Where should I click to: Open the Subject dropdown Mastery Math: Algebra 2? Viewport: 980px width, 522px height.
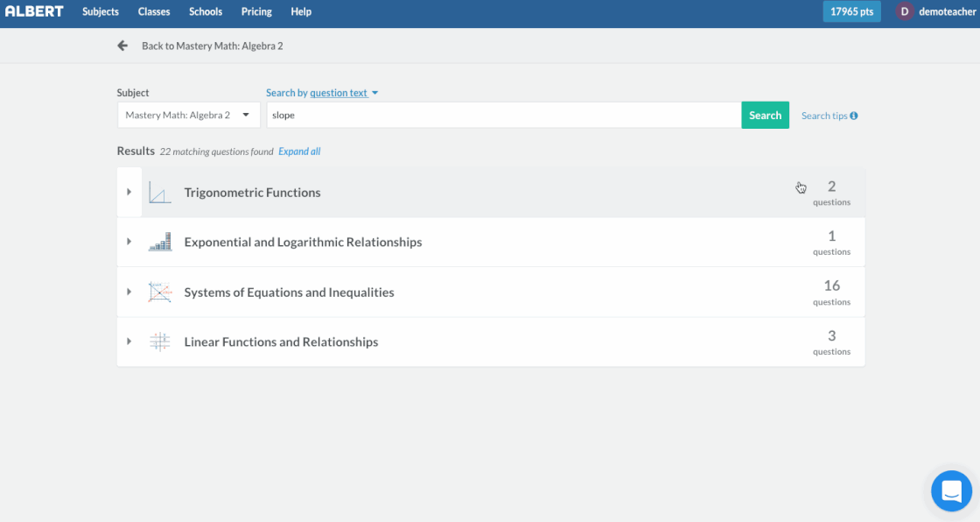(188, 115)
